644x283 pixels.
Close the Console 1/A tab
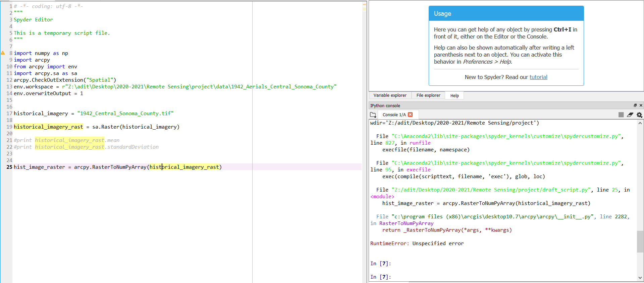[x=410, y=115]
